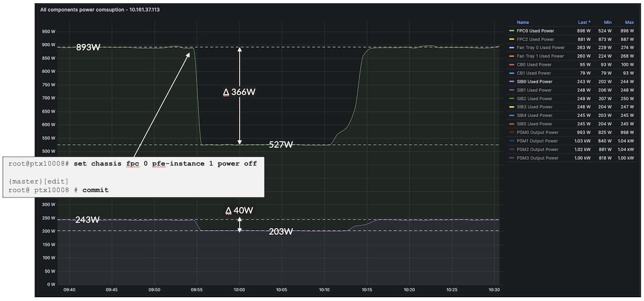This screenshot has width=644, height=301.
Task: Select the PSM1 Output Power legend entry
Action: 537,141
